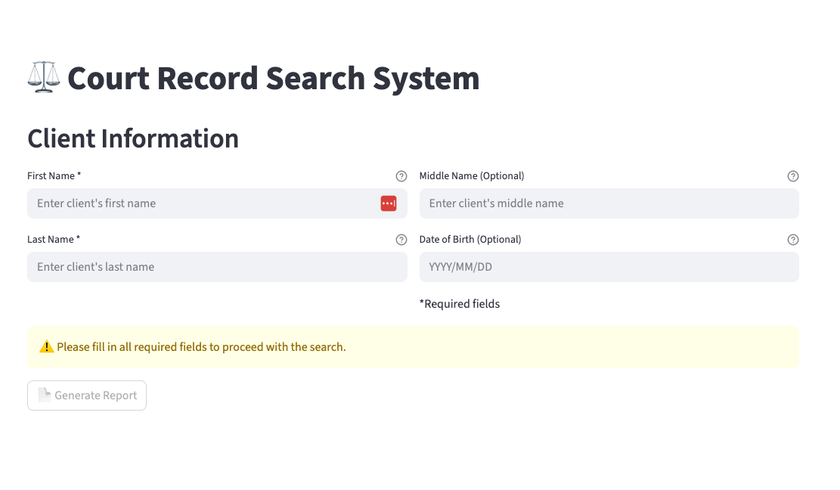The height and width of the screenshot is (490, 840).
Task: Click the Date of Birth help icon
Action: 793,240
